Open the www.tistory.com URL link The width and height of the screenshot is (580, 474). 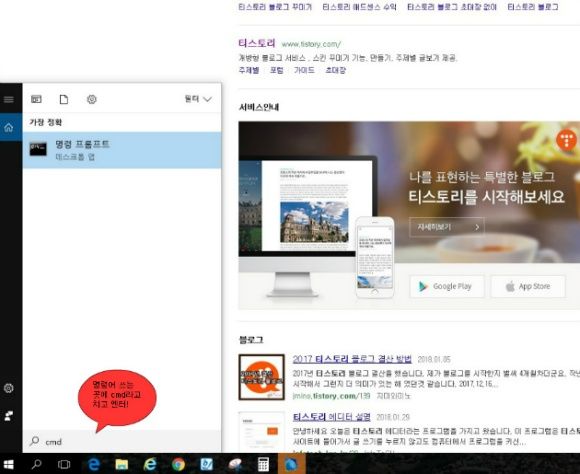point(311,44)
